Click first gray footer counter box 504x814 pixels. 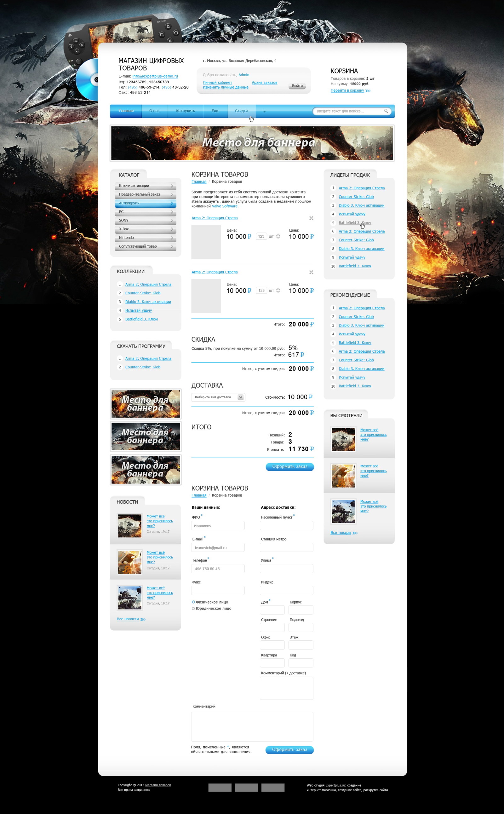(220, 788)
